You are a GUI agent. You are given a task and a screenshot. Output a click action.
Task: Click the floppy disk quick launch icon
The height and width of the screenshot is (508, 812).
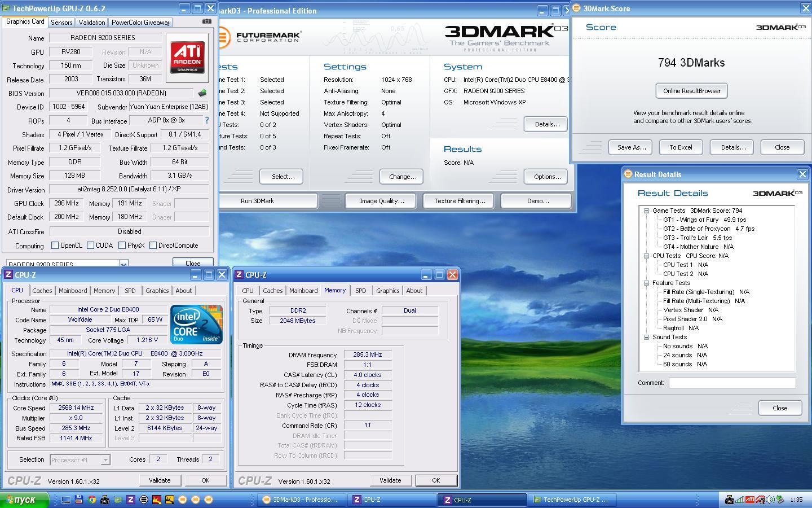[x=79, y=500]
